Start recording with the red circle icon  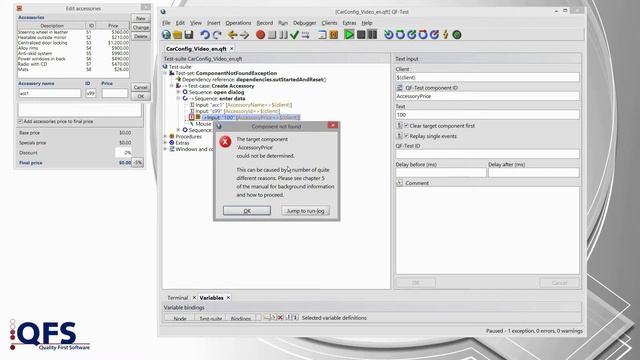[x=260, y=35]
